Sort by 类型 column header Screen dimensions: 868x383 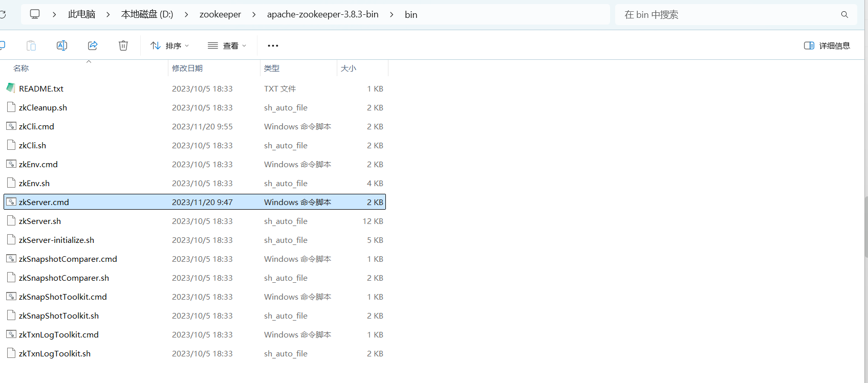tap(272, 68)
